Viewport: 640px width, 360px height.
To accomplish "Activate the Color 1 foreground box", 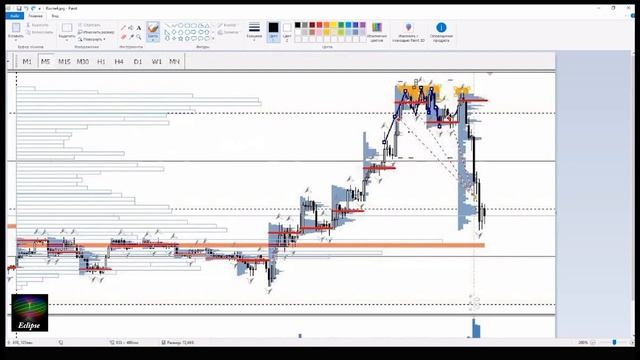I will point(273,32).
